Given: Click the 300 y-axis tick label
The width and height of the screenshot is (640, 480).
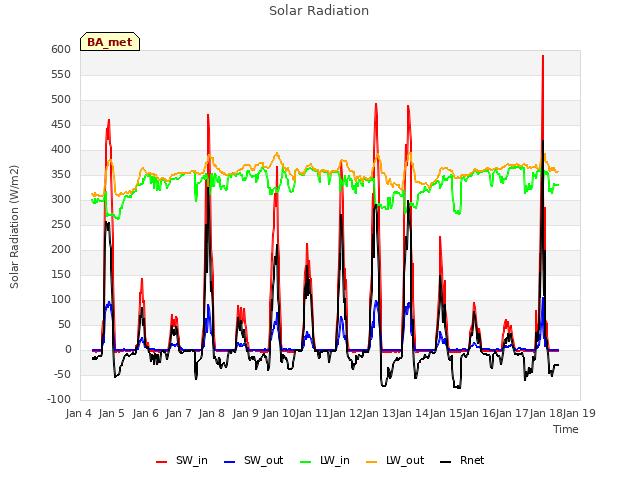Looking at the screenshot, I should tap(61, 200).
